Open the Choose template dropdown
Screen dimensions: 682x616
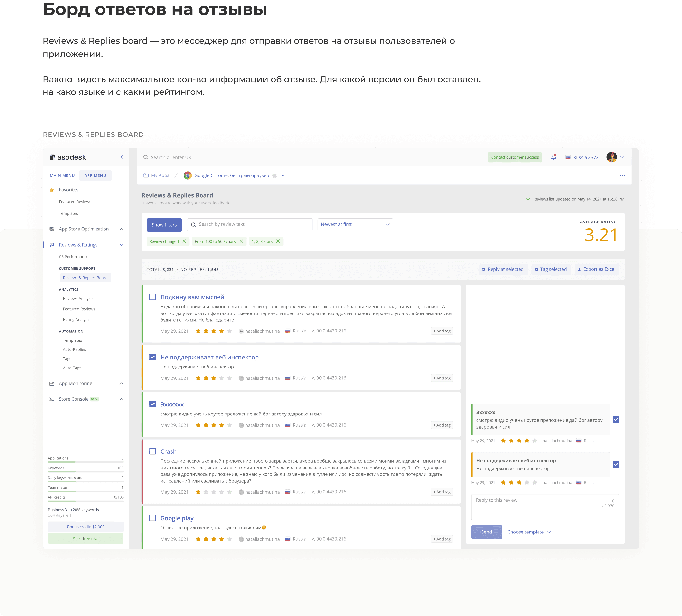pos(529,532)
